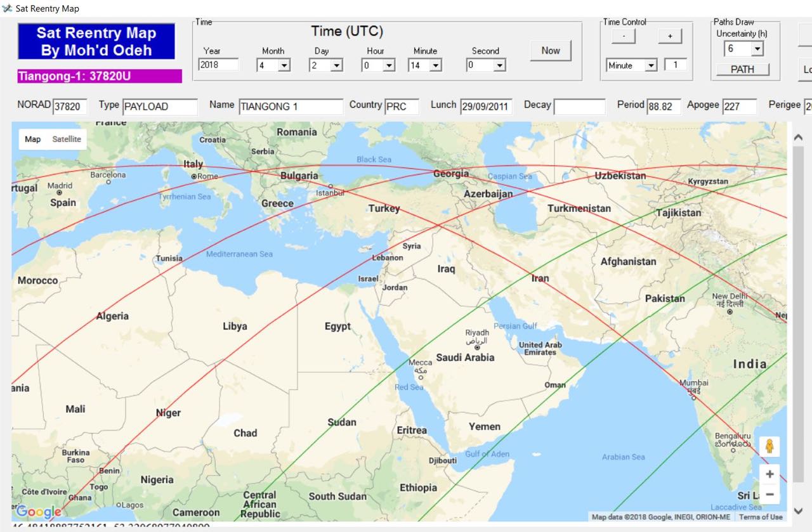This screenshot has width=812, height=532.
Task: Click the Google logo on map
Action: pyautogui.click(x=39, y=512)
